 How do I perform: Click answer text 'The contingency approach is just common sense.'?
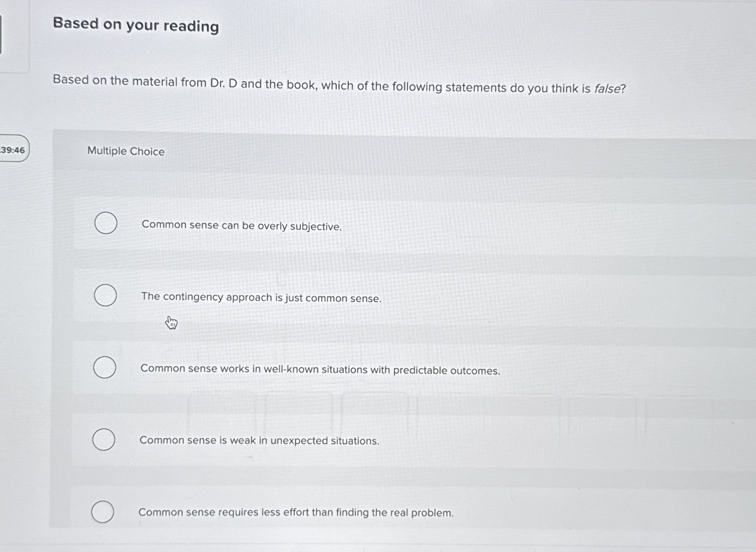[261, 297]
